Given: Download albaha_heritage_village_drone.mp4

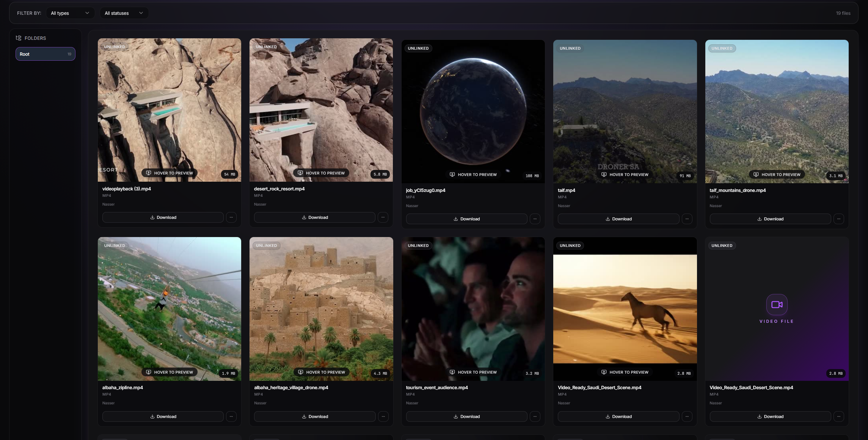Looking at the screenshot, I should pyautogui.click(x=315, y=416).
